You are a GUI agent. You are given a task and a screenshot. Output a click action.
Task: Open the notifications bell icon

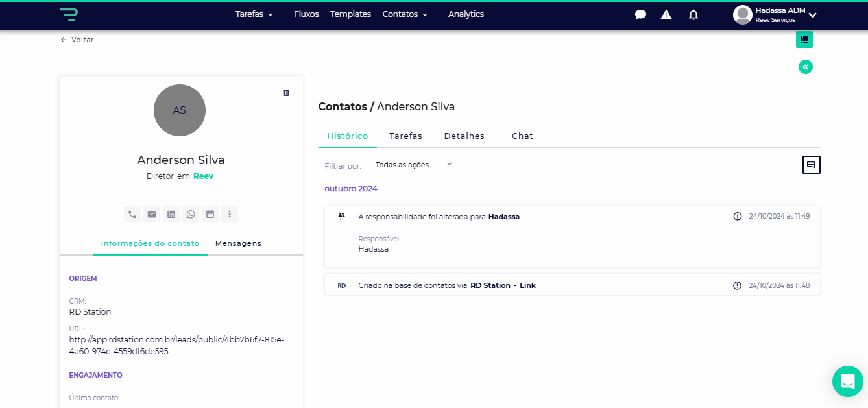[693, 14]
